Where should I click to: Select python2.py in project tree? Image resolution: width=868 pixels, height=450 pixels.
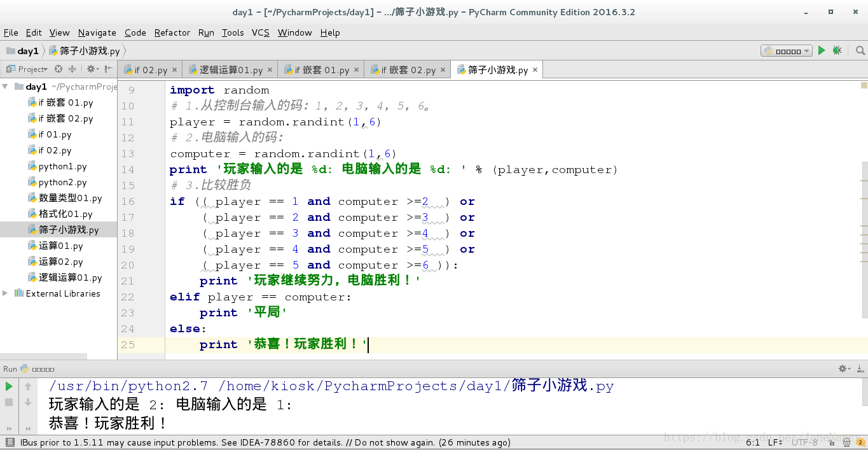click(57, 182)
